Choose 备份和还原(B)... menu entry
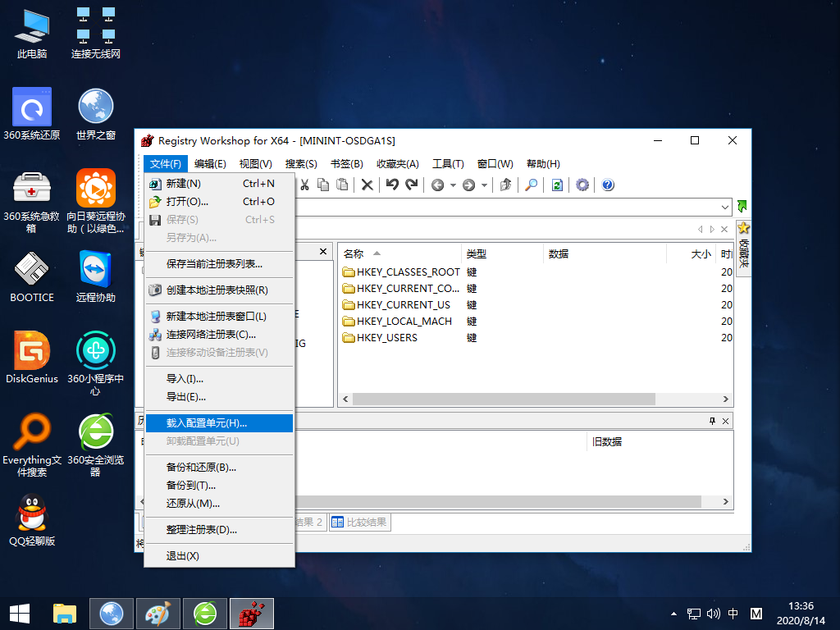 [220, 467]
